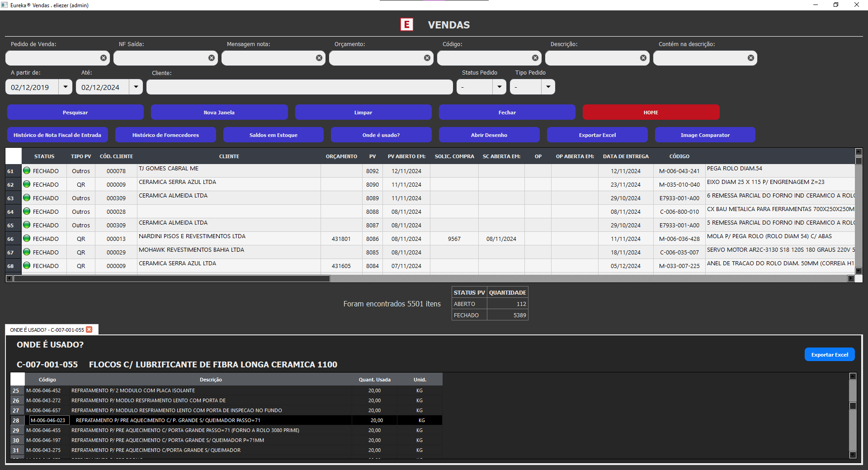Image resolution: width=868 pixels, height=470 pixels.
Task: Select code M-006-043-241 cell
Action: pyautogui.click(x=679, y=171)
